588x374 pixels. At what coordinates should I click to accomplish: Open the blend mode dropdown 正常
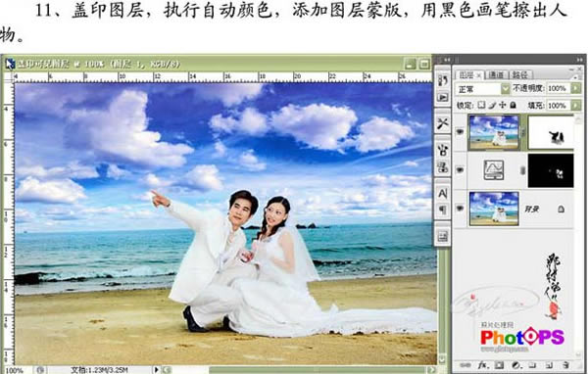click(482, 89)
